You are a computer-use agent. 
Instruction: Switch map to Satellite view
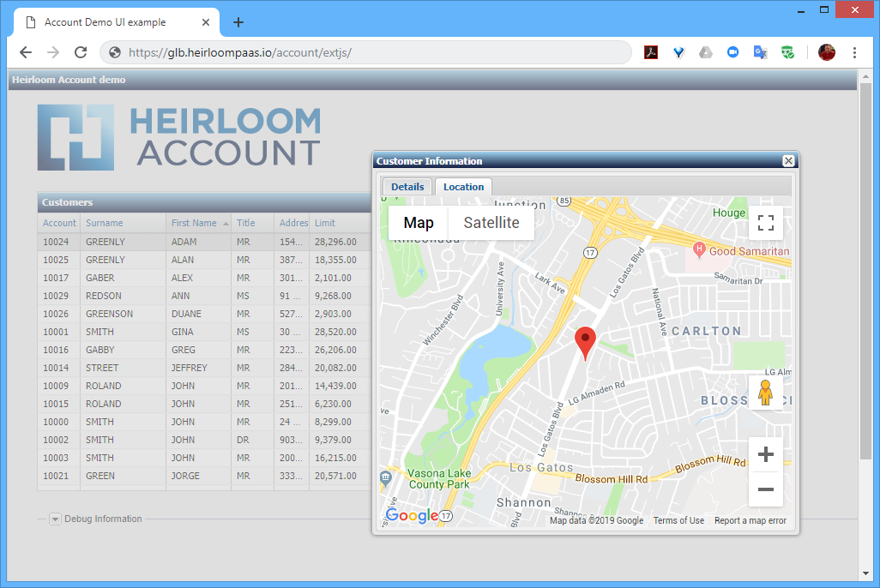click(x=491, y=223)
